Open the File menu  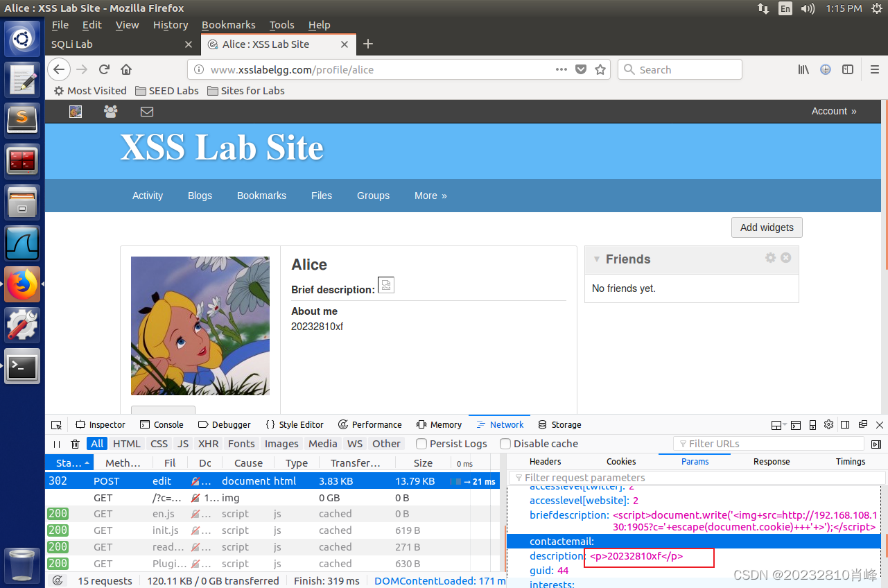60,25
